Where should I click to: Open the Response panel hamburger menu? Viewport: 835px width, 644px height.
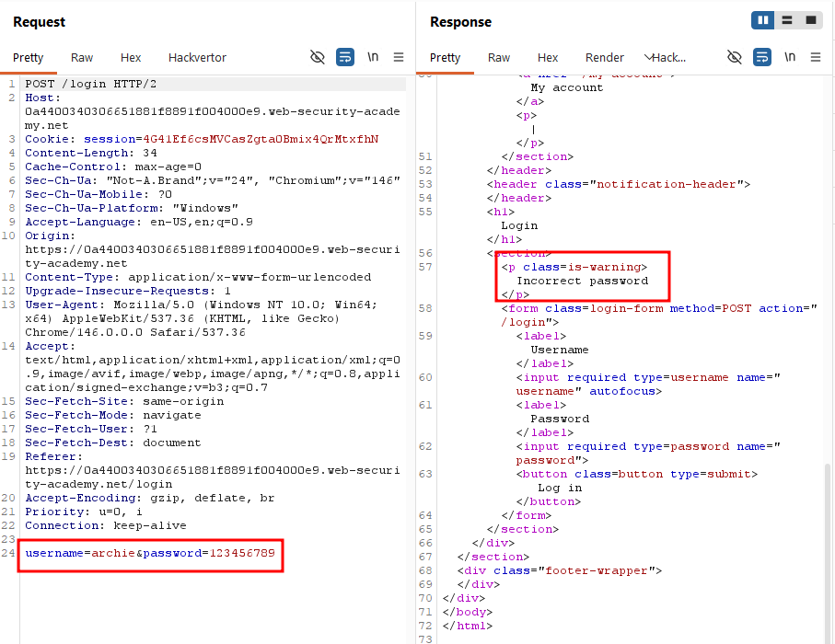tap(816, 57)
